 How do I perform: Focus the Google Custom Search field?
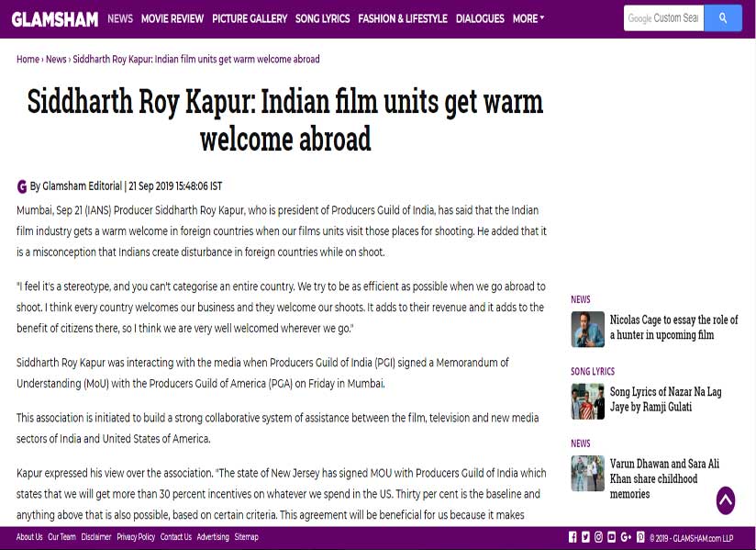pyautogui.click(x=664, y=17)
